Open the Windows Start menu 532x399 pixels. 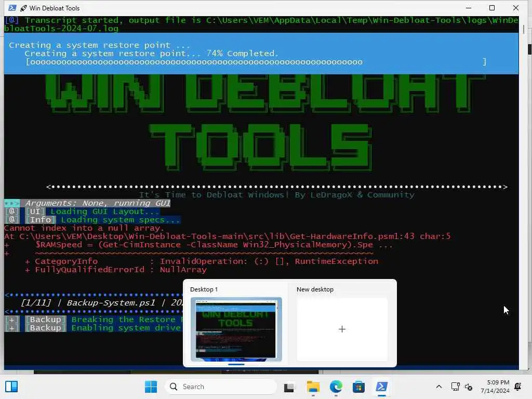tap(151, 387)
